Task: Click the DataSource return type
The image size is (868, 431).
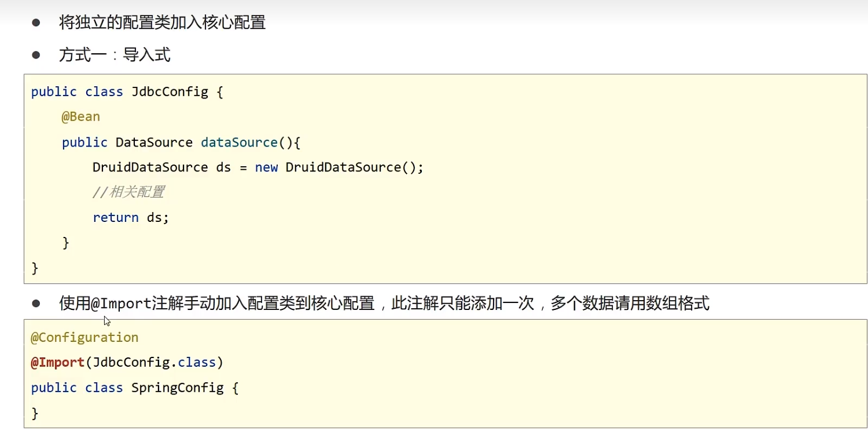Action: [x=154, y=143]
